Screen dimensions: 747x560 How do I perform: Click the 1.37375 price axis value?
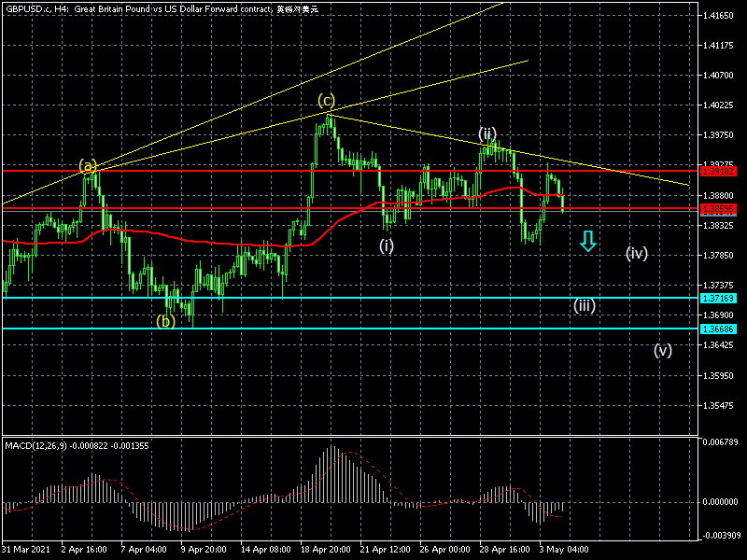[x=718, y=285]
